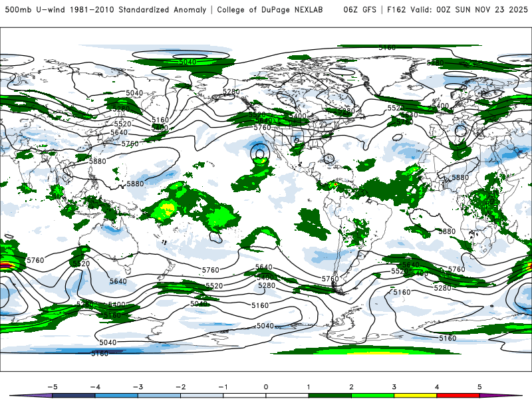Click the '5880' label over the South Atlantic
This screenshot has width=532, height=399.
point(447,231)
